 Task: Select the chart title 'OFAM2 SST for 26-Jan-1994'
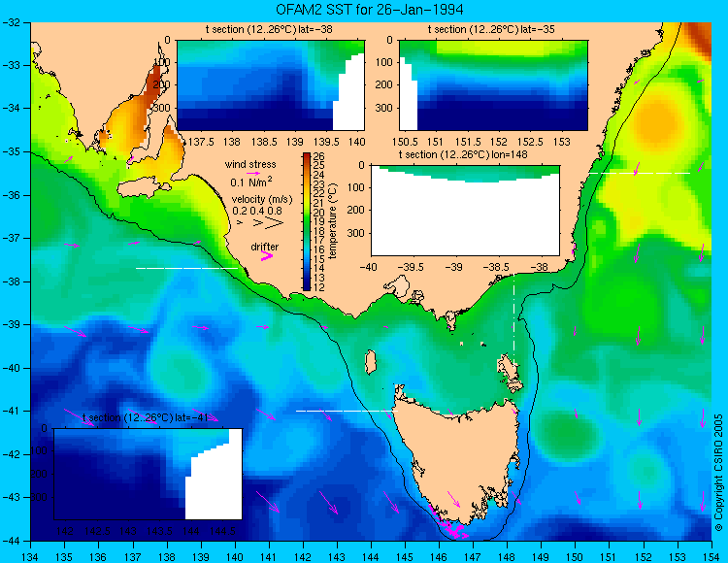[x=369, y=10]
